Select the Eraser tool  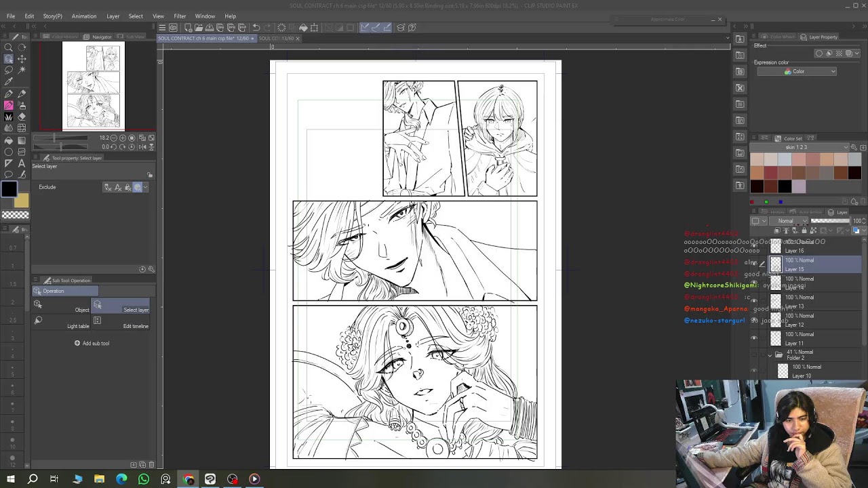click(22, 117)
